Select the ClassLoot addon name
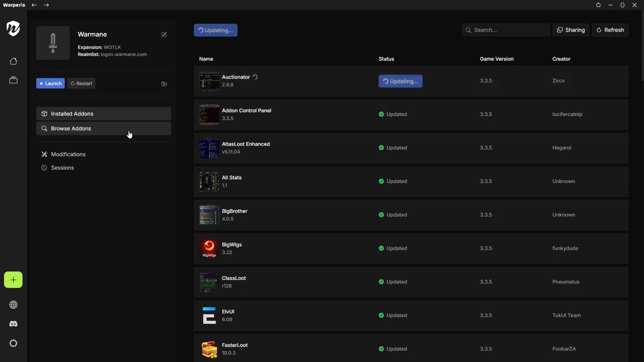The height and width of the screenshot is (362, 644). (234, 278)
